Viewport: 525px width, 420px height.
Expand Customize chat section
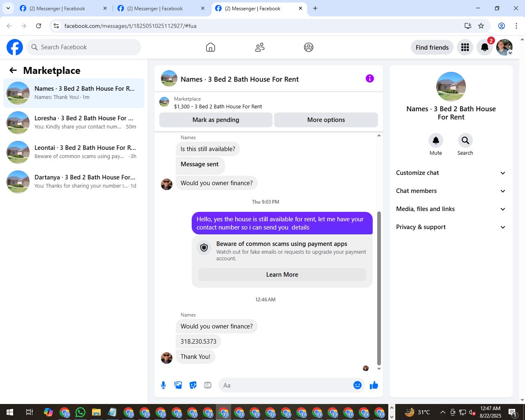click(x=451, y=173)
